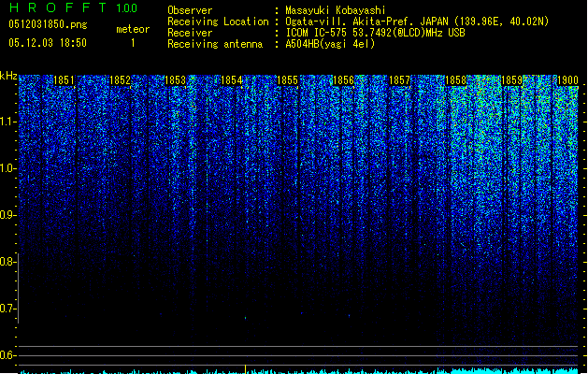Click observer name Masayuki Kobayashi
588x374 pixels.
click(336, 10)
